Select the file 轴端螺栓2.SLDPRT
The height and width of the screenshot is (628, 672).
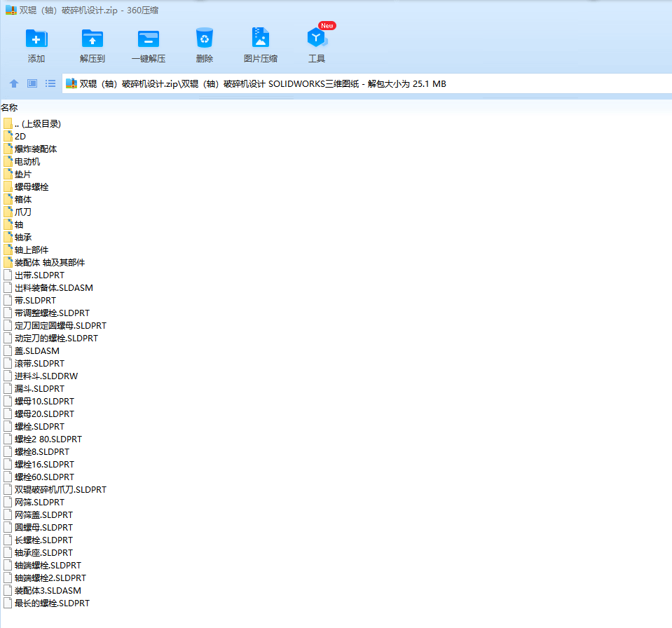point(45,578)
